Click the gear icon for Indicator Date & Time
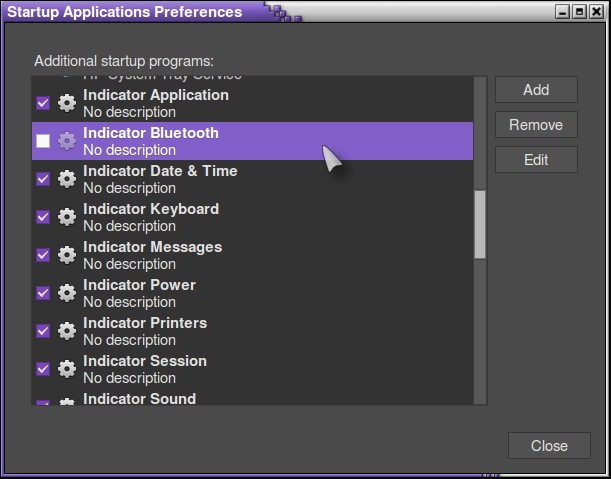Viewport: 611px width, 479px height. click(67, 179)
